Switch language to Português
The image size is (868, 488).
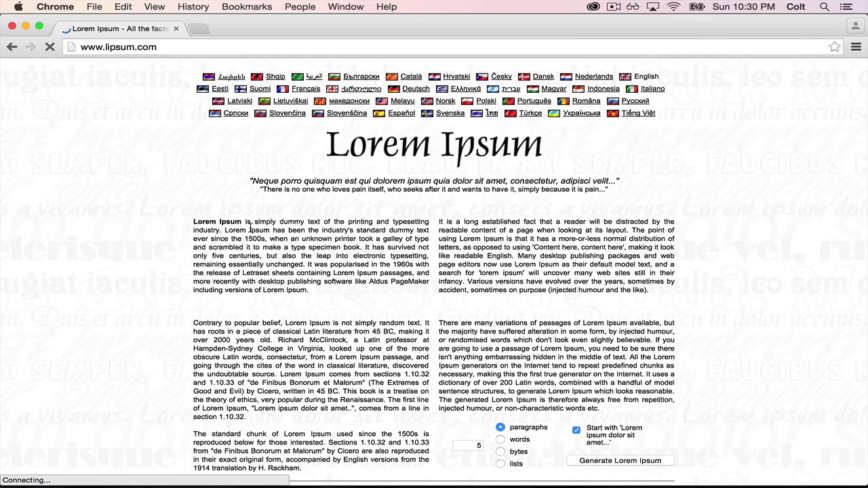pos(534,101)
